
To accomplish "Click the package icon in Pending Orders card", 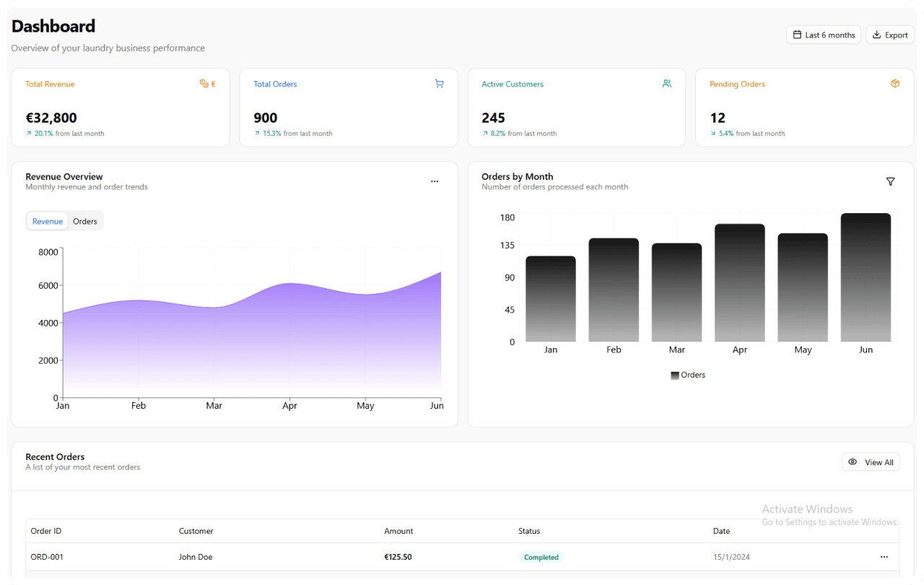I will [895, 84].
